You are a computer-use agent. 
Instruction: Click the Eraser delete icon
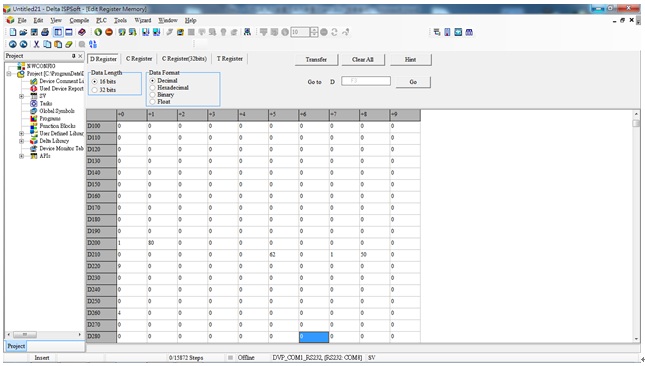[69, 44]
